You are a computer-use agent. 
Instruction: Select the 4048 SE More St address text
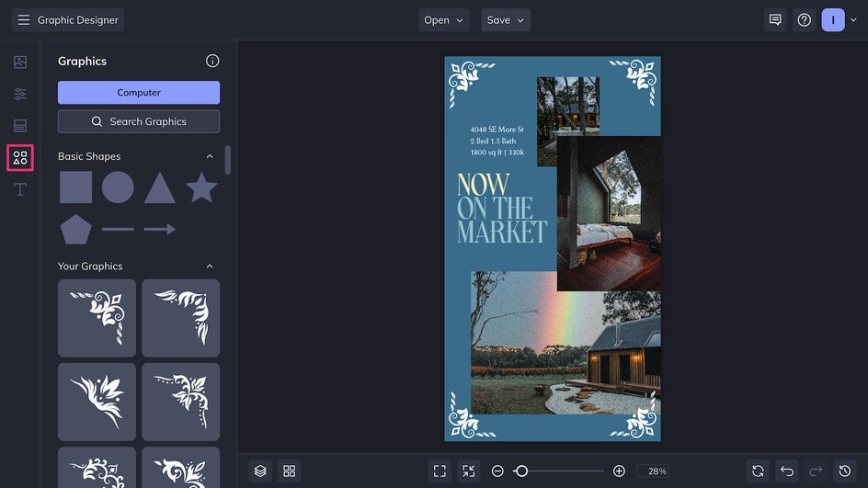pyautogui.click(x=497, y=130)
